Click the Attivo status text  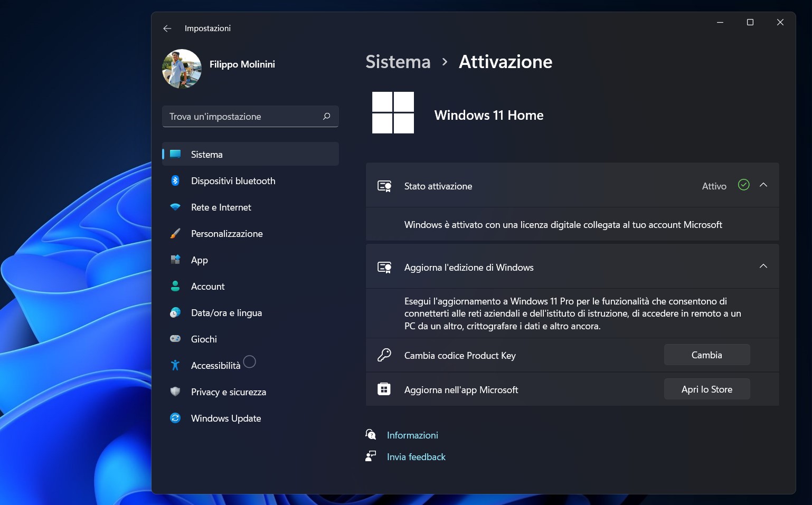714,186
